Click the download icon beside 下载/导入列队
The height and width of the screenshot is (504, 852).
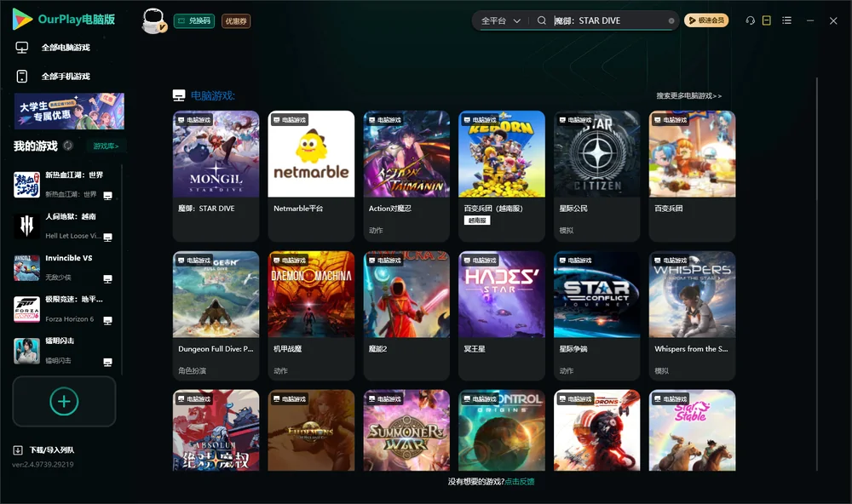18,450
